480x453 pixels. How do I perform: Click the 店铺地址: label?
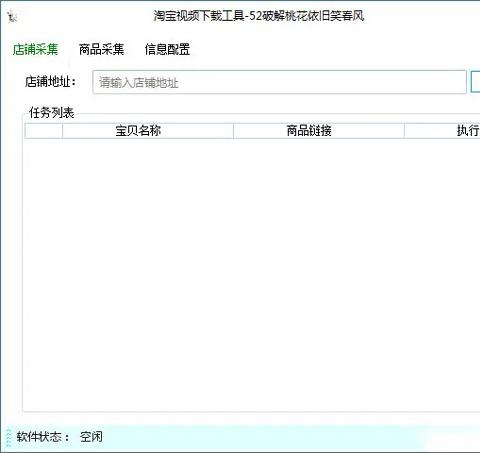(x=51, y=82)
